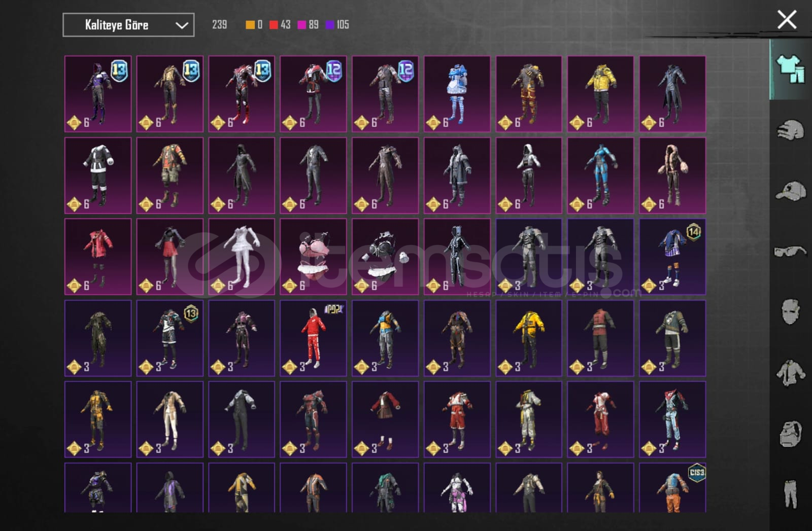Select the red and white sports outfit, 3 rating

(457, 419)
